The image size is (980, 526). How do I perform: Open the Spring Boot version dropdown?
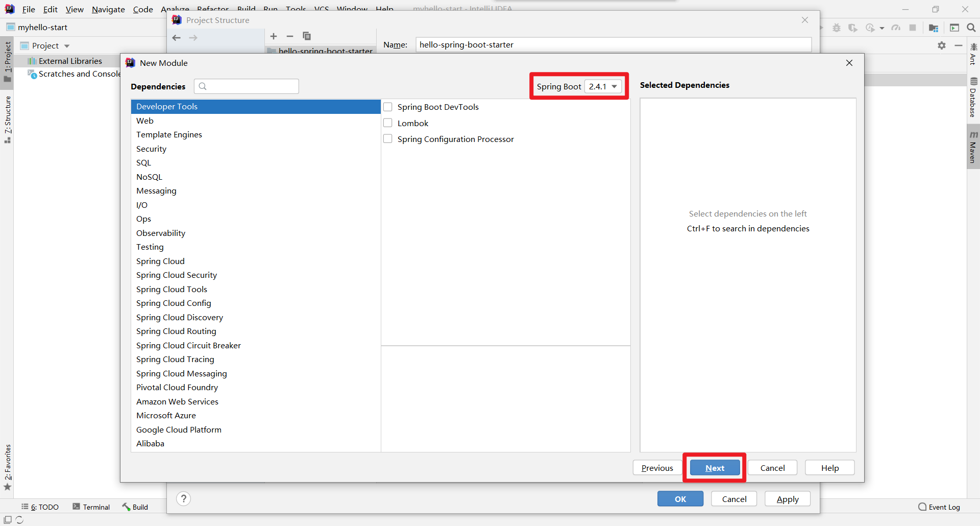603,86
